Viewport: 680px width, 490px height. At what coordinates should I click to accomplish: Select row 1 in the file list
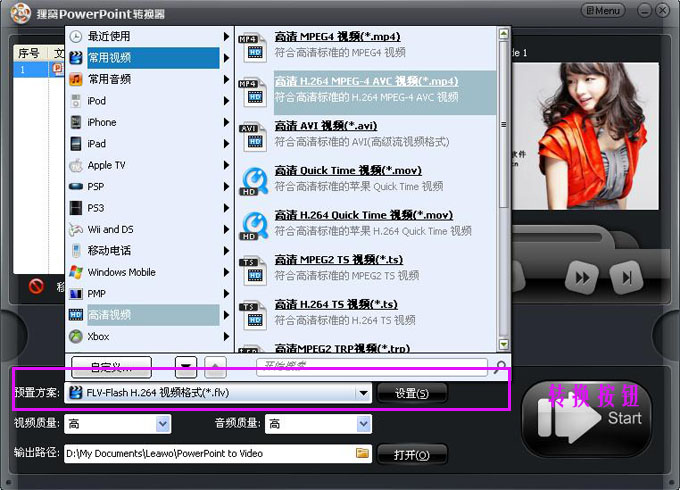coord(39,70)
